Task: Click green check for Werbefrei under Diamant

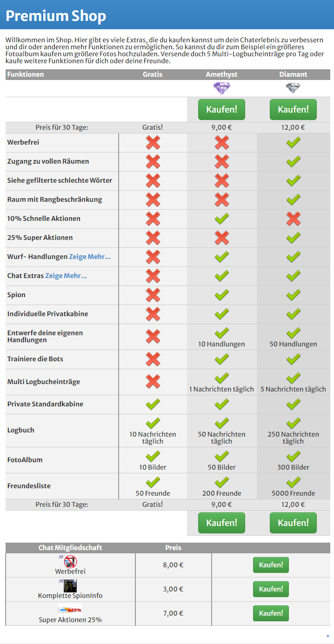Action: 293,143
